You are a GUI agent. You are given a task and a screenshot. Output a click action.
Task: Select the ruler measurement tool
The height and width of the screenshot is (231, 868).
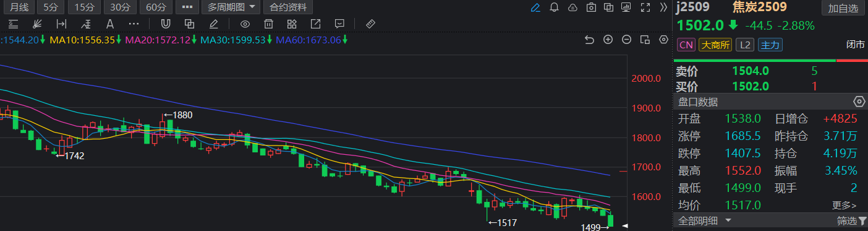pyautogui.click(x=371, y=24)
